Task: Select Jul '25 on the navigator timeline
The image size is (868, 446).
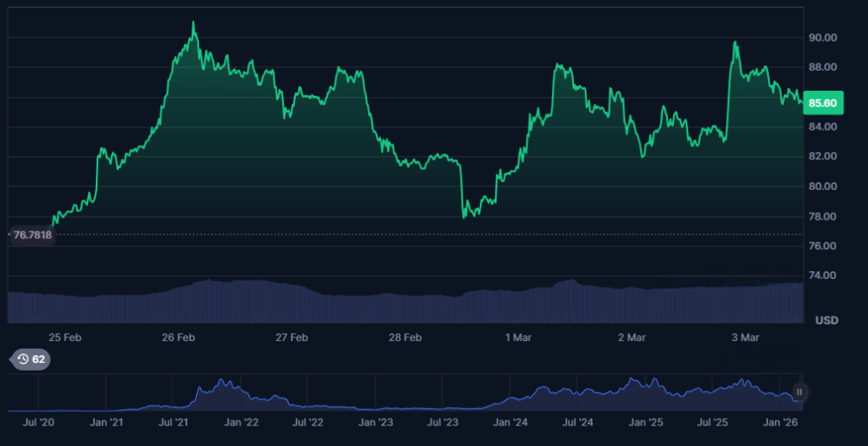Action: [713, 423]
